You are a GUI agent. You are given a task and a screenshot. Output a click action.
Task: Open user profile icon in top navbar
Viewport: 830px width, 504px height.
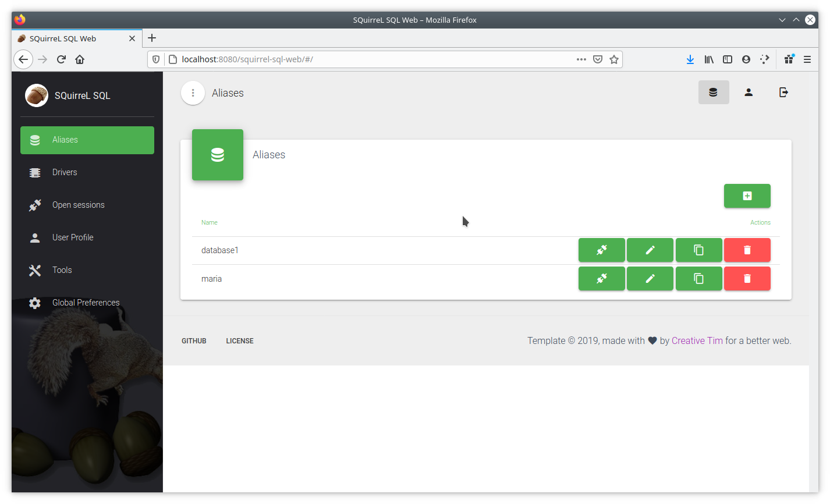[x=749, y=93]
